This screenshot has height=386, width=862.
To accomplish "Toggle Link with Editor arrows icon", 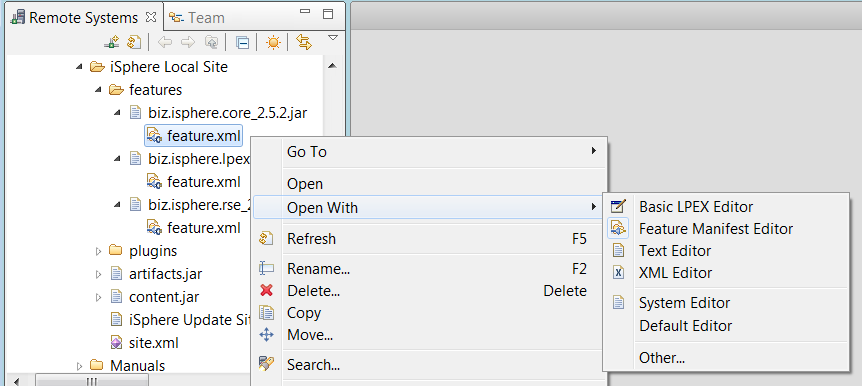I will (x=303, y=42).
